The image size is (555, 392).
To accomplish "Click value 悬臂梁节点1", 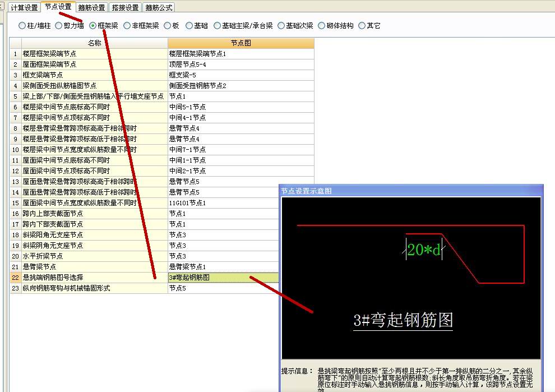I will pyautogui.click(x=223, y=266).
